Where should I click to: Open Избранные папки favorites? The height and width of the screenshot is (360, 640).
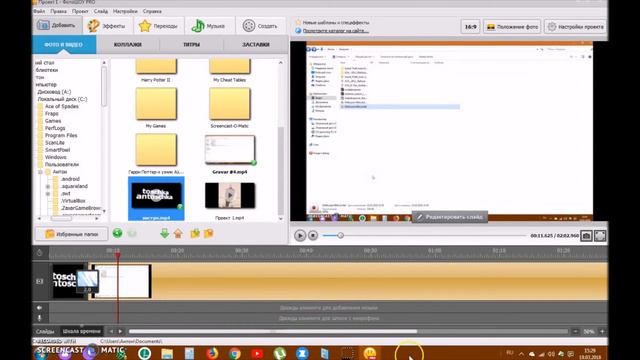coord(72,234)
